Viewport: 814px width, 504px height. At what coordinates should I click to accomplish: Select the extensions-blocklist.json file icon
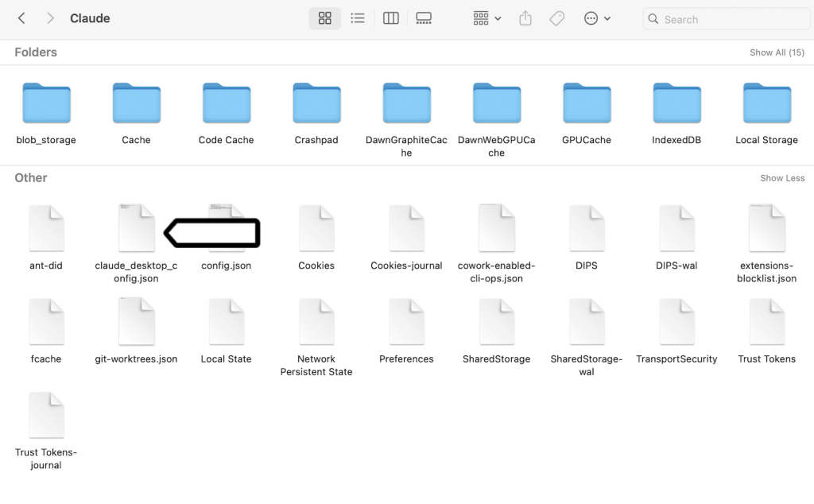[x=767, y=228]
